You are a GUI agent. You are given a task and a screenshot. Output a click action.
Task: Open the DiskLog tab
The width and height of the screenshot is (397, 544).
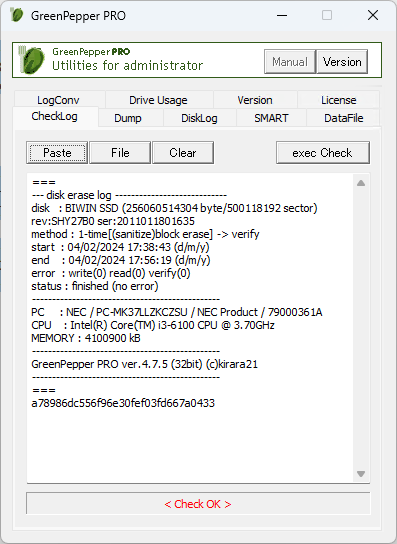pos(199,118)
